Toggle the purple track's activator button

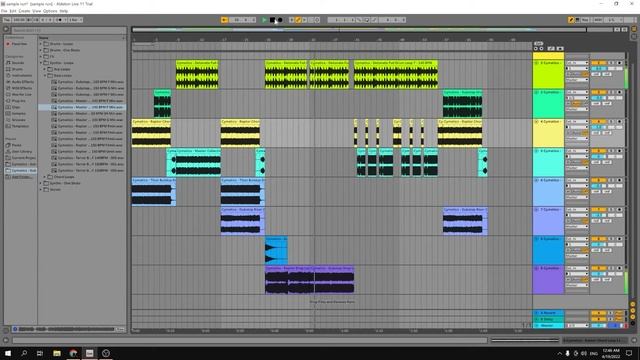599,268
